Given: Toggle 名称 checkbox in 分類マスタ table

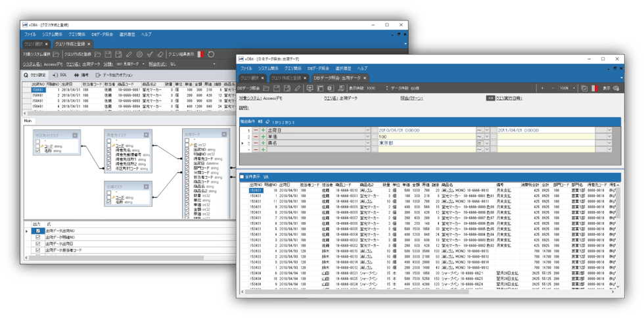Looking at the screenshot, I should (x=110, y=203).
